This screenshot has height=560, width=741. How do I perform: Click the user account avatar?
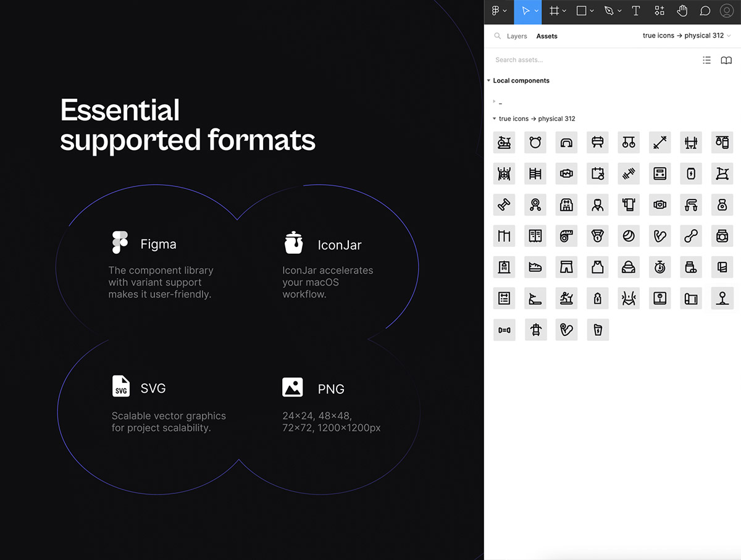tap(726, 11)
